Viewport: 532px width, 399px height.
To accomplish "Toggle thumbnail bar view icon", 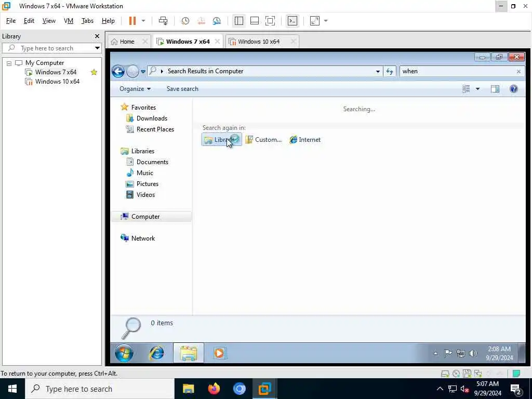I will coord(255,21).
